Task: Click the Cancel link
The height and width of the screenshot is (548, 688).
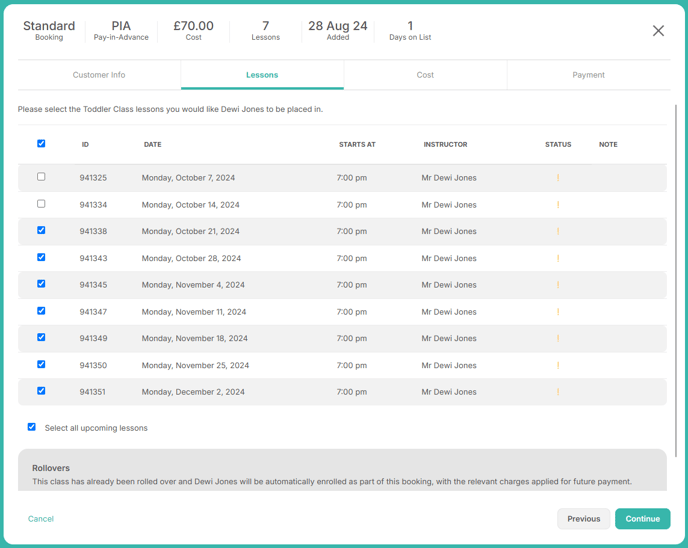Action: (41, 519)
